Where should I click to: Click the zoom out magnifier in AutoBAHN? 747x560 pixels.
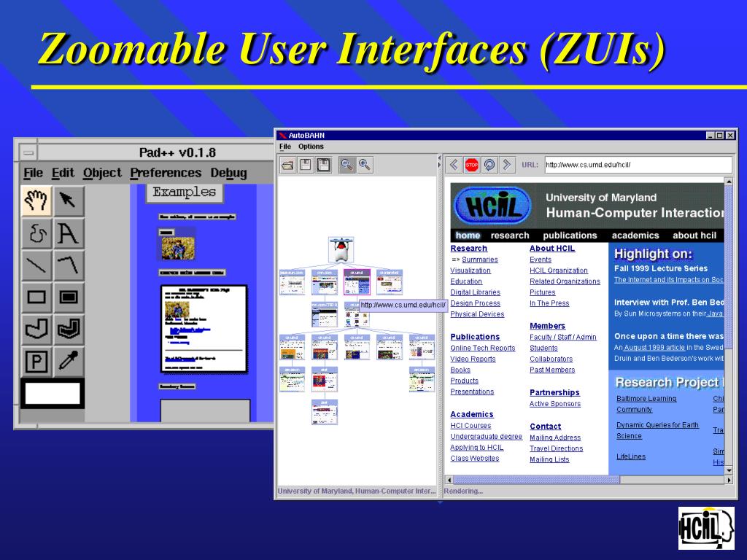(347, 166)
